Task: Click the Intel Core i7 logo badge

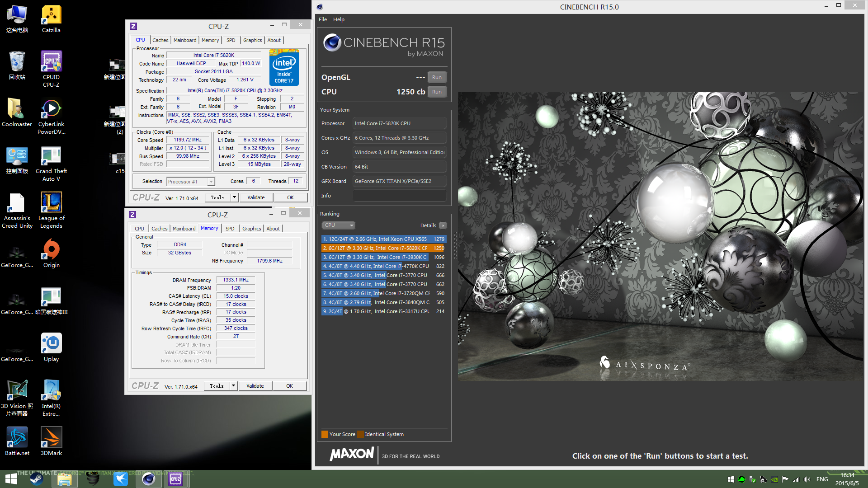Action: [284, 67]
